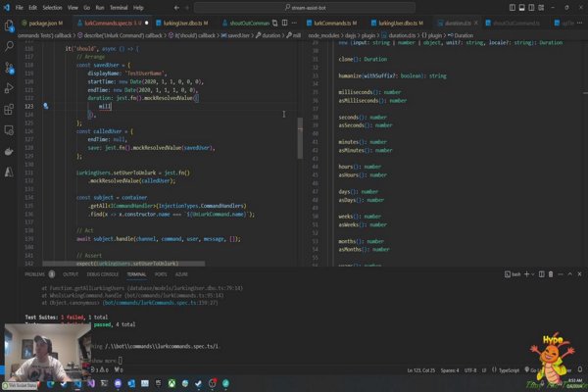The width and height of the screenshot is (588, 392).
Task: Open Outlook from the taskbar
Action: [131, 383]
